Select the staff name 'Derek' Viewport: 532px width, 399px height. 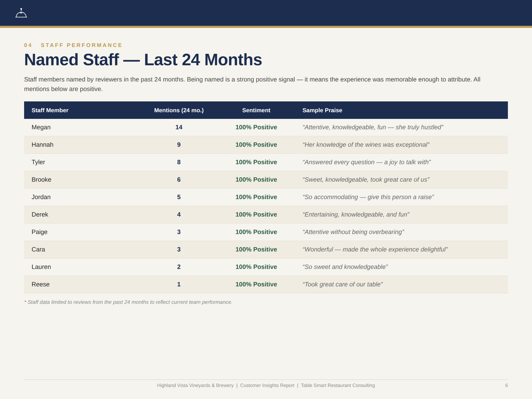[x=40, y=214]
